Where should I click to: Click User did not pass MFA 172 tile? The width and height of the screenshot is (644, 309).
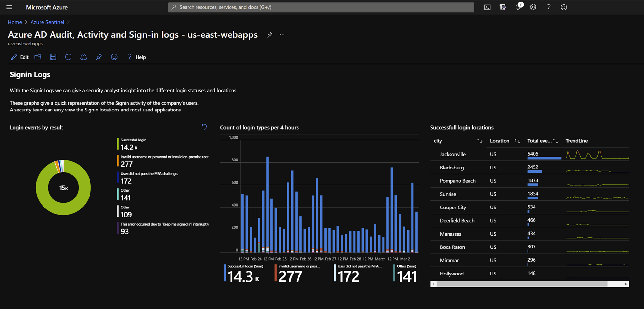click(358, 274)
